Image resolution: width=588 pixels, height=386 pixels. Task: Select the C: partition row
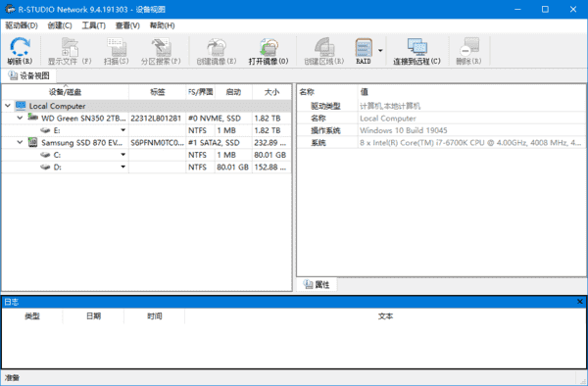click(x=146, y=155)
